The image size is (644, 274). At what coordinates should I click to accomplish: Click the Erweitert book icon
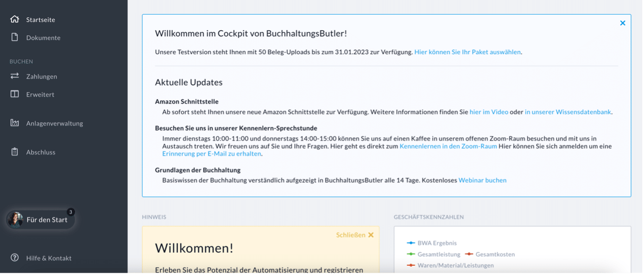tap(15, 94)
